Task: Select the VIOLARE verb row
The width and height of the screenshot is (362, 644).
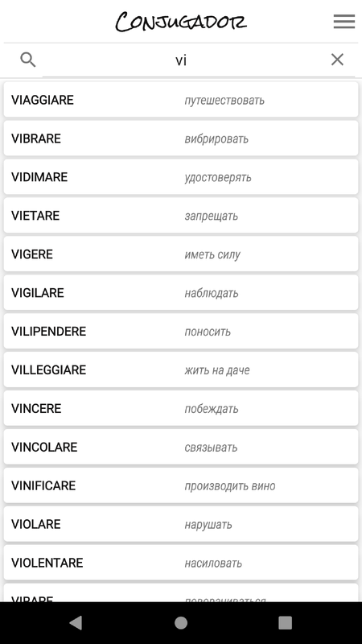Action: coord(181,525)
